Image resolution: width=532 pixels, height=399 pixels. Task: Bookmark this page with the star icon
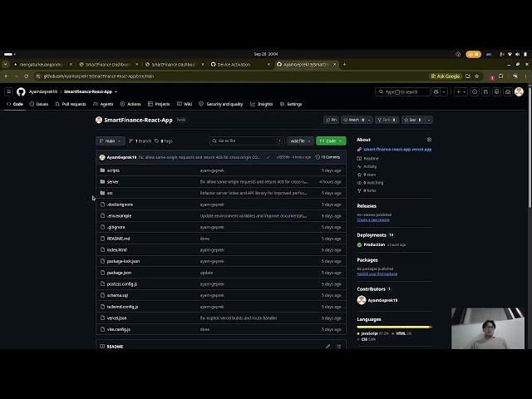coord(476,76)
